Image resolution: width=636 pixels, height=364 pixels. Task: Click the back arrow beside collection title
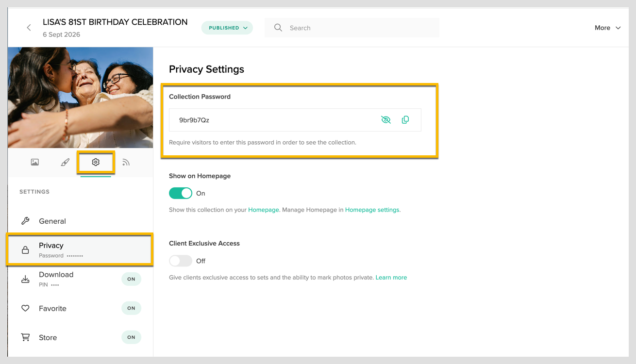click(x=29, y=28)
